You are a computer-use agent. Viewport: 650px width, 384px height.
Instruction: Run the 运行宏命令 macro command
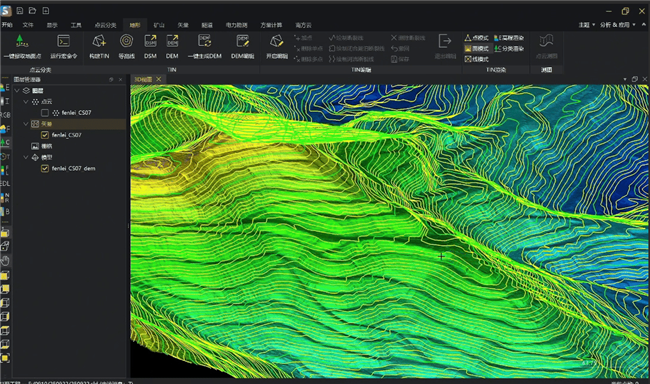pyautogui.click(x=63, y=46)
